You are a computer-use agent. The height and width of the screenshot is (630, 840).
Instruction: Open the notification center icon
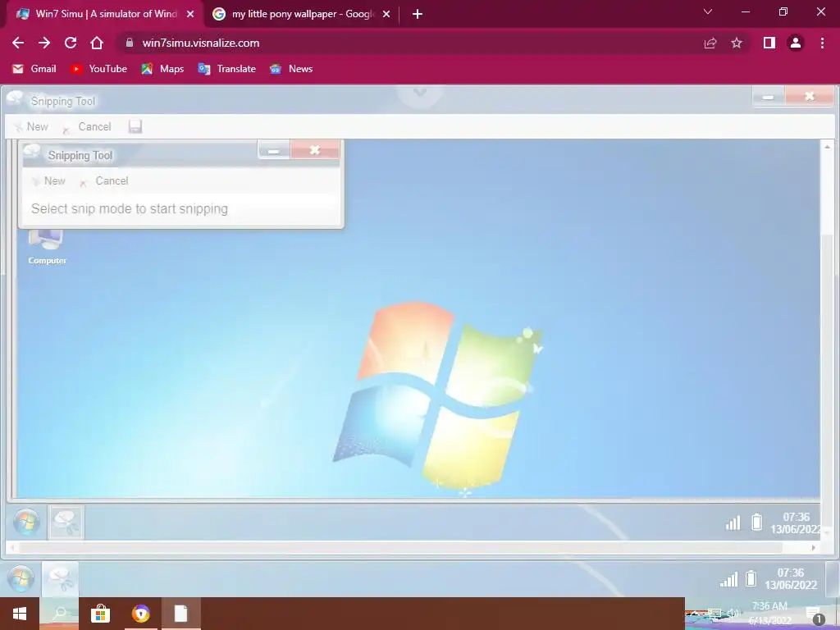[815, 614]
